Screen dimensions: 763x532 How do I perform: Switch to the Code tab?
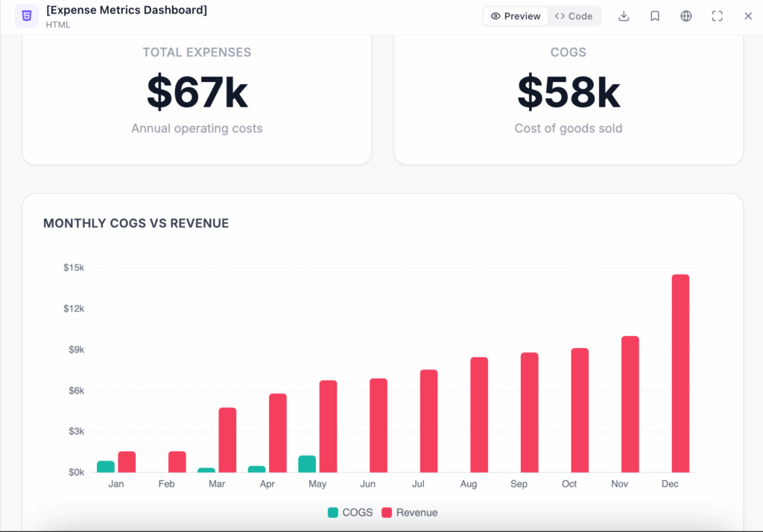[574, 16]
